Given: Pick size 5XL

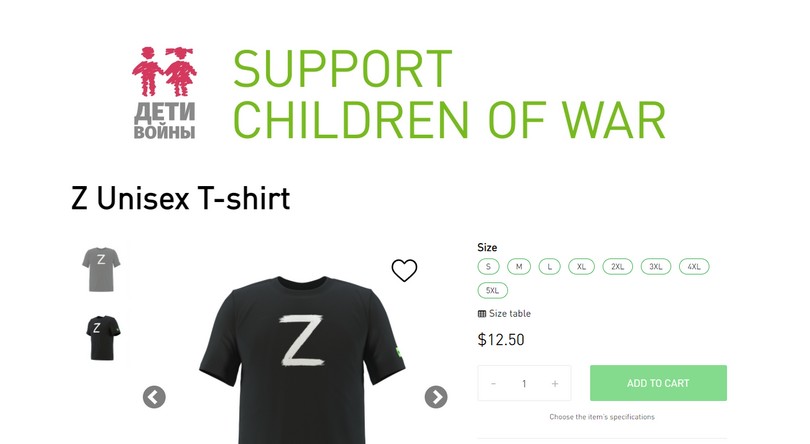Looking at the screenshot, I should point(492,290).
